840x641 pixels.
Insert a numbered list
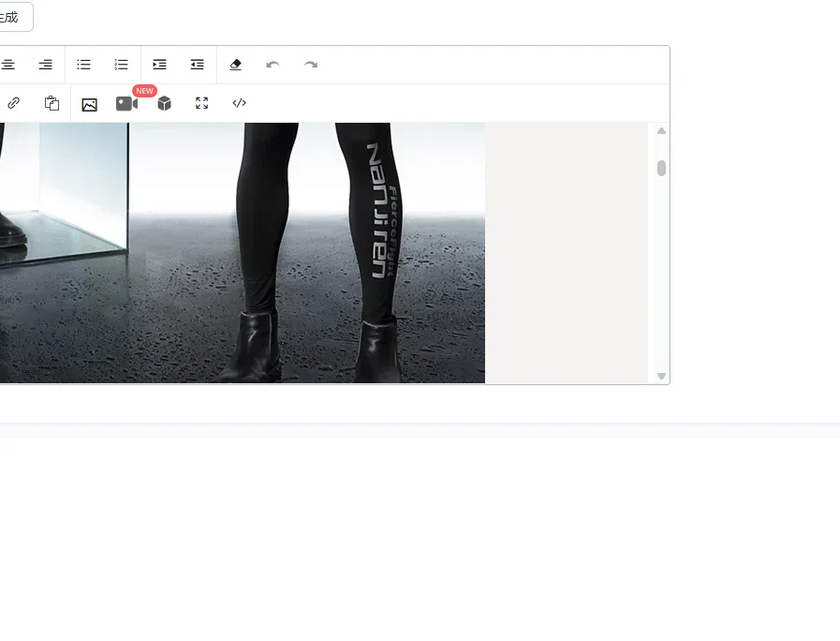click(122, 65)
